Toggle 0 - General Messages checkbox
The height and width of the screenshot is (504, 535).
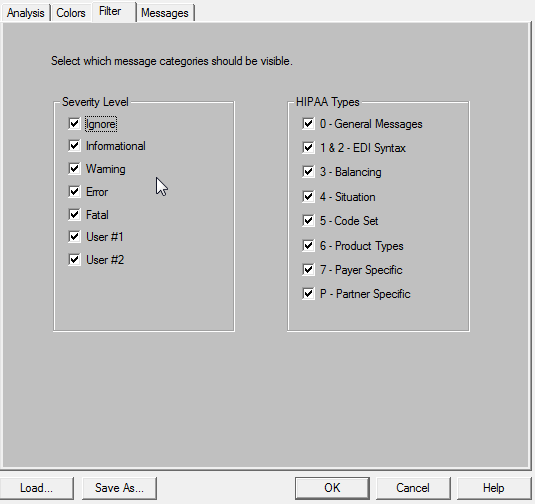(308, 124)
